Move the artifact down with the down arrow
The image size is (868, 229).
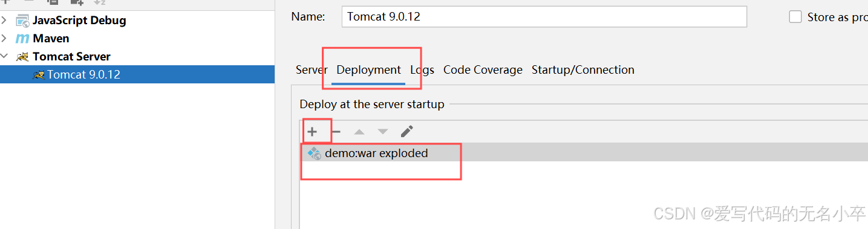click(383, 132)
